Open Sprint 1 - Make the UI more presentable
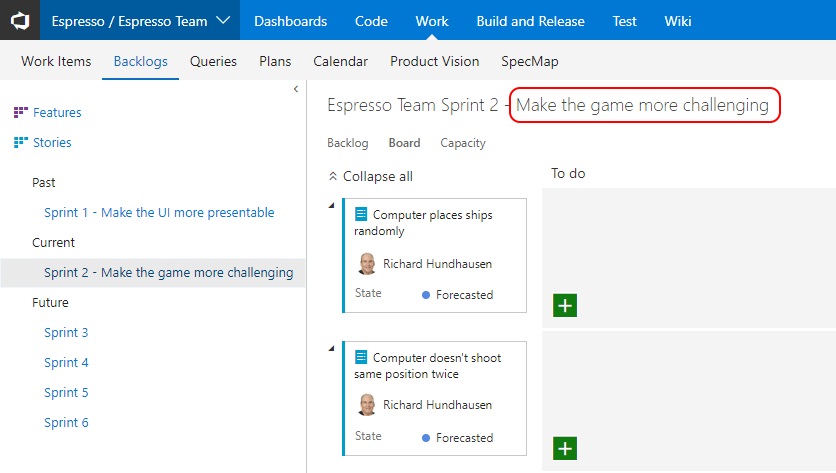836x473 pixels. click(x=159, y=213)
